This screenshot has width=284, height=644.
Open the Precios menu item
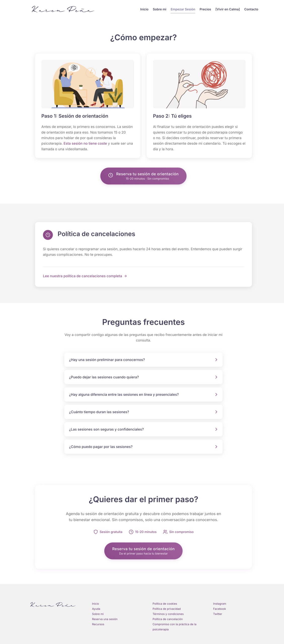point(205,9)
